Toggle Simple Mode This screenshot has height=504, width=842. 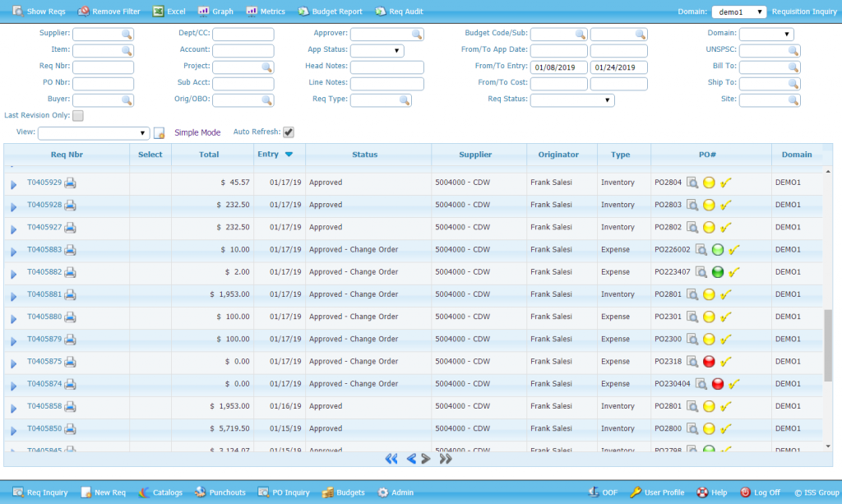(x=197, y=132)
